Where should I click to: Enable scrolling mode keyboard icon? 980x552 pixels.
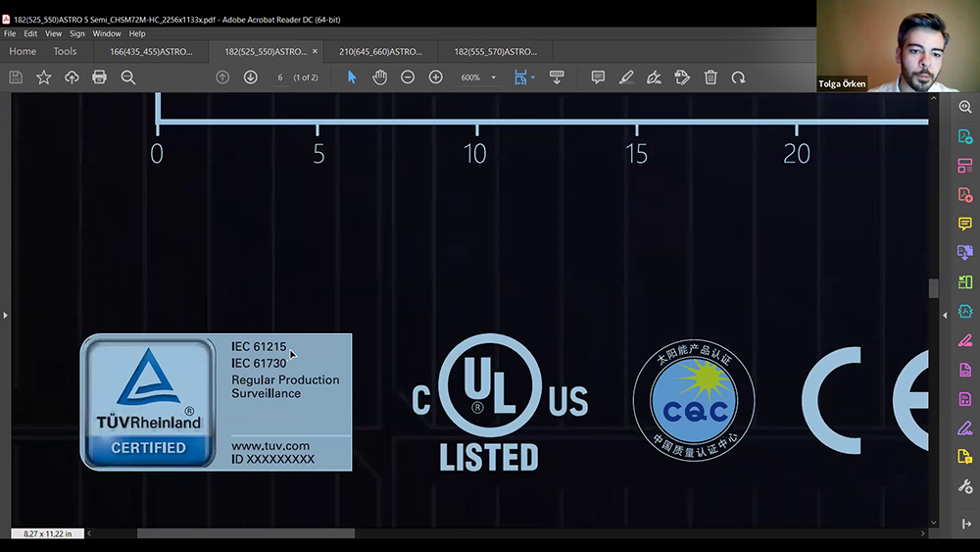(x=557, y=76)
